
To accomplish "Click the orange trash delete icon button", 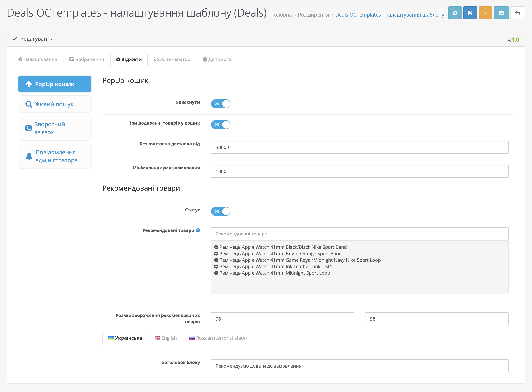I will coord(485,13).
